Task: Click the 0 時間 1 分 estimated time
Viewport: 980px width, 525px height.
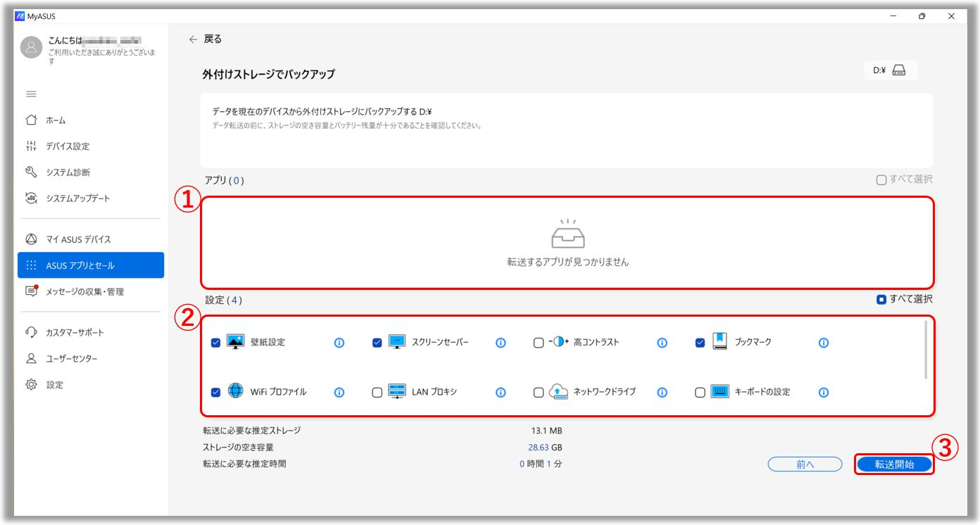Action: point(541,464)
